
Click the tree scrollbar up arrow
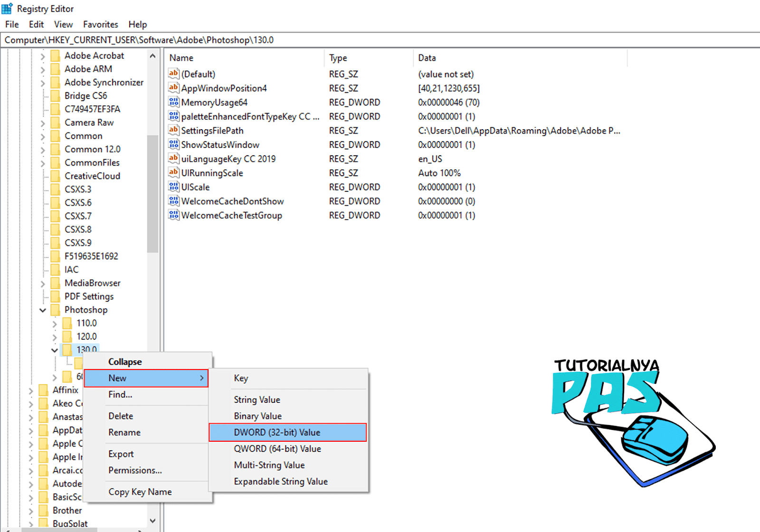pyautogui.click(x=152, y=56)
